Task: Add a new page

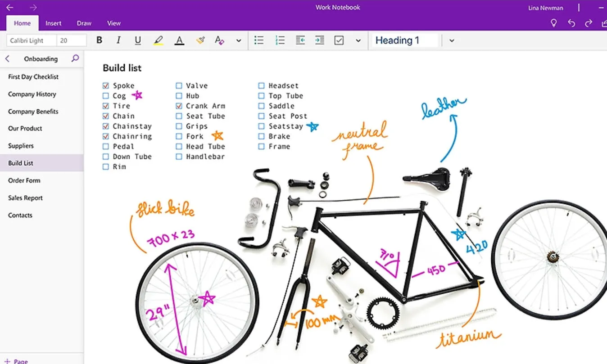Action: point(16,360)
